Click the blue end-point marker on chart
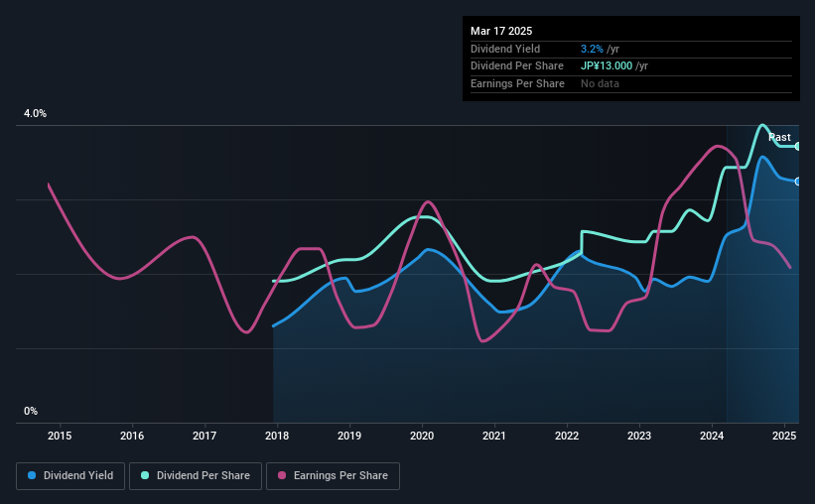 coord(798,182)
